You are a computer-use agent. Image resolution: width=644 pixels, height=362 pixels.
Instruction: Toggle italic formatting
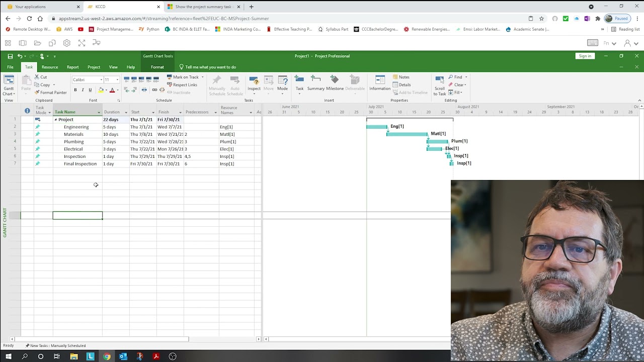(x=83, y=90)
